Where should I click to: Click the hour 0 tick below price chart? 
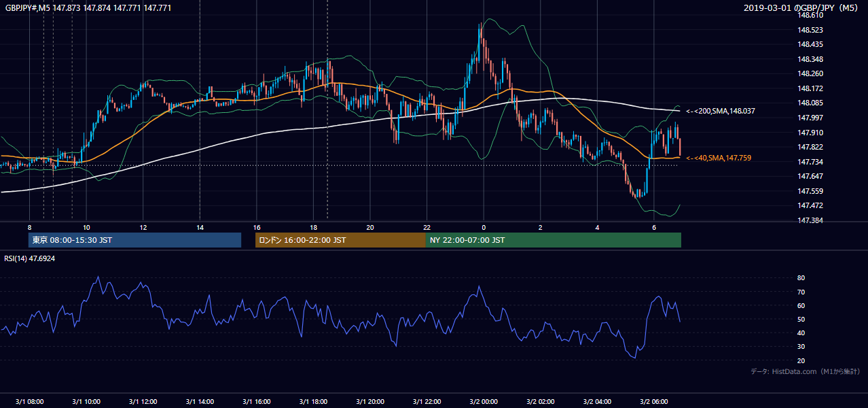[x=484, y=227]
